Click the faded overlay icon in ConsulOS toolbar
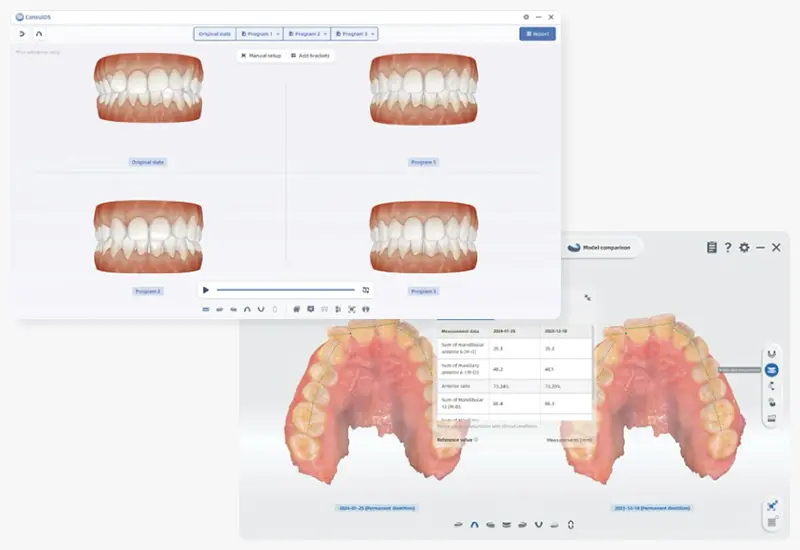This screenshot has width=800, height=550. point(324,309)
